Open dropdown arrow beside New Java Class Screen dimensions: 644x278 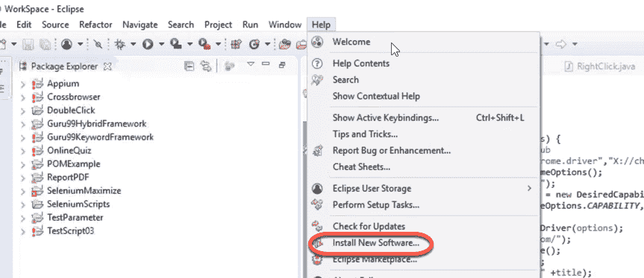tap(268, 44)
